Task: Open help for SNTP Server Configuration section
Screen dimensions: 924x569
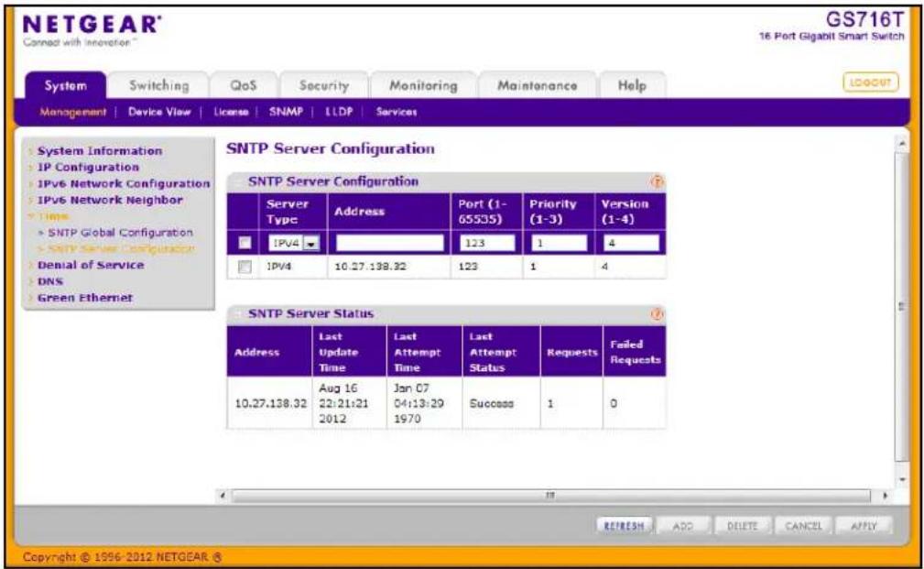Action: [657, 181]
